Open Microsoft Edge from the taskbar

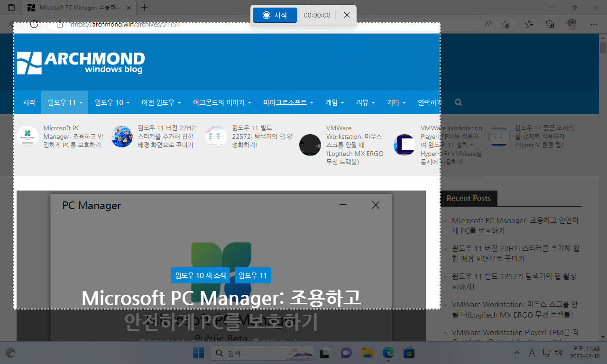(388, 353)
